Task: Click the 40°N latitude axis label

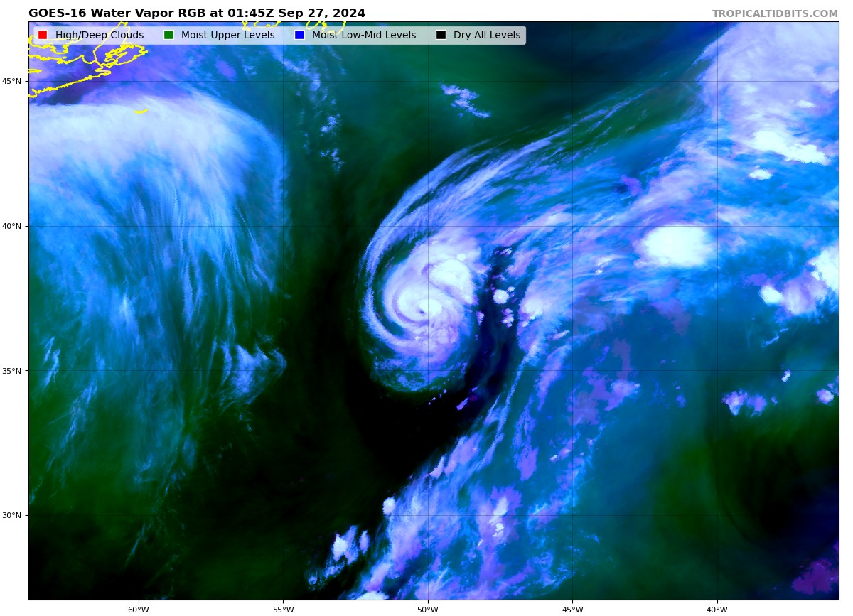Action: (12, 226)
